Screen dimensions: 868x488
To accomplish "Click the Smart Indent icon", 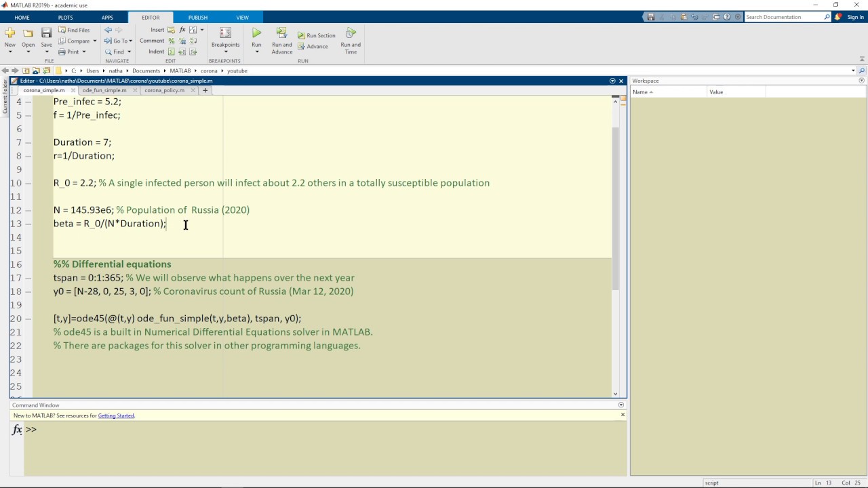I will click(x=172, y=52).
